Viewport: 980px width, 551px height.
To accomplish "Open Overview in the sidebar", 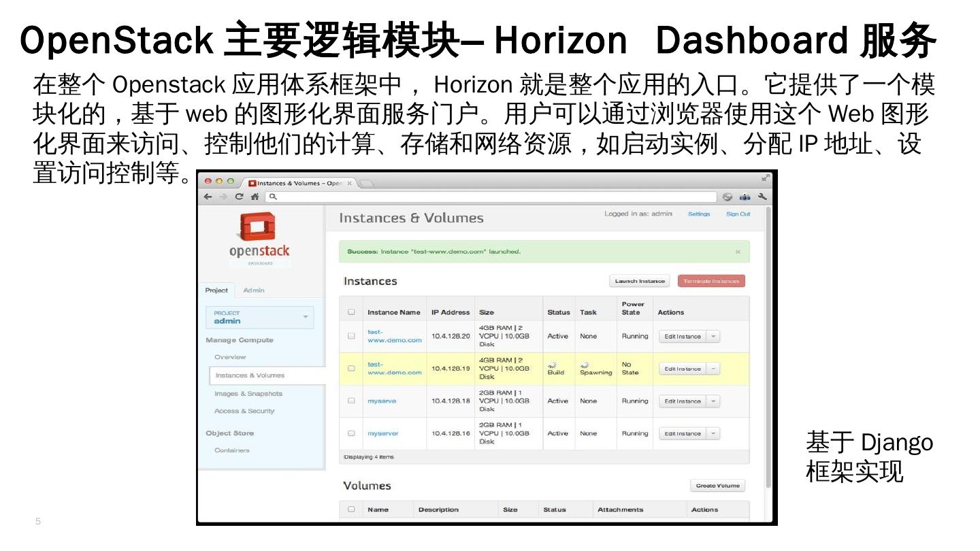I will (x=231, y=357).
